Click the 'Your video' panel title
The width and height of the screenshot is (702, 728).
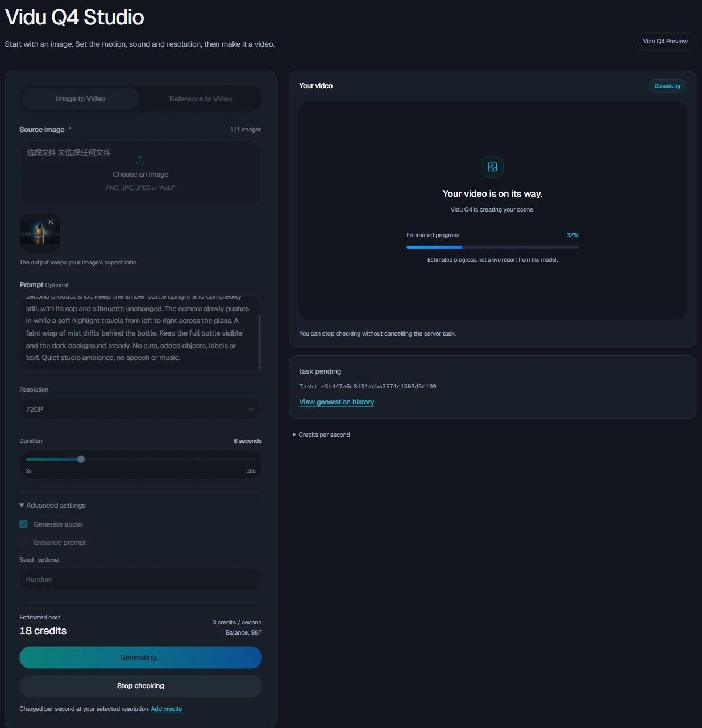(316, 86)
